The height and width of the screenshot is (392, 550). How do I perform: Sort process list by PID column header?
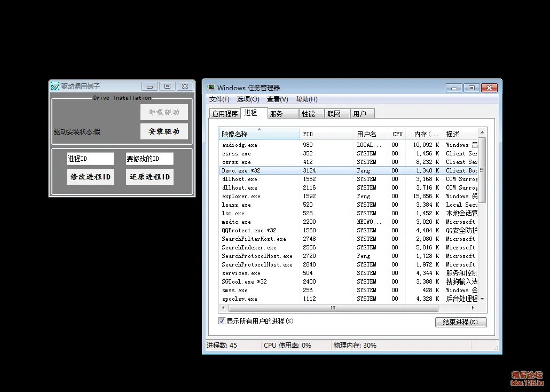(326, 134)
